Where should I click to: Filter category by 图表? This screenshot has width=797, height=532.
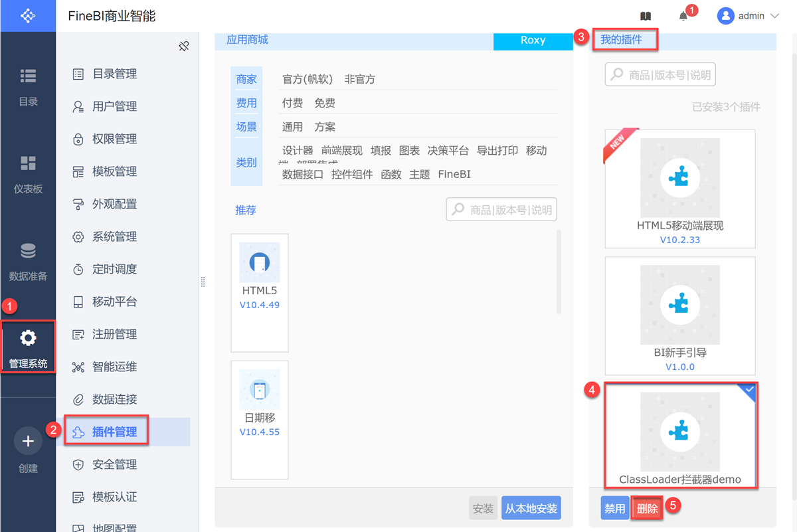pyautogui.click(x=409, y=151)
